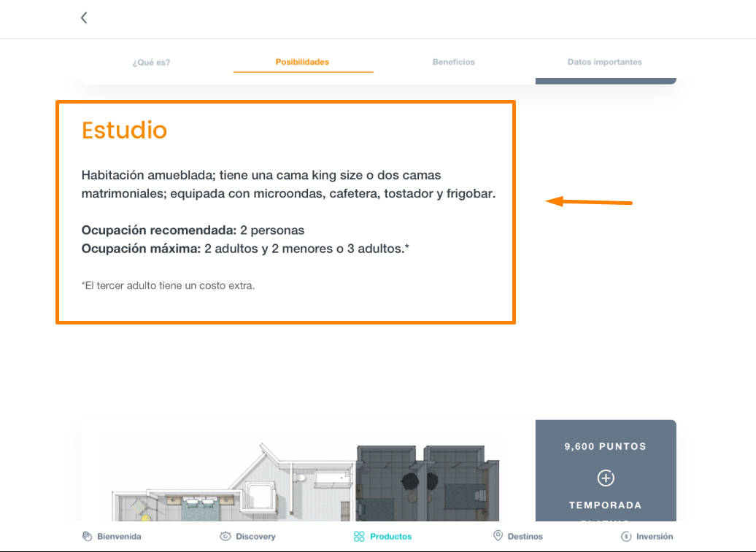The height and width of the screenshot is (552, 756).
Task: Click the Ocupación máxima line
Action: click(x=245, y=249)
